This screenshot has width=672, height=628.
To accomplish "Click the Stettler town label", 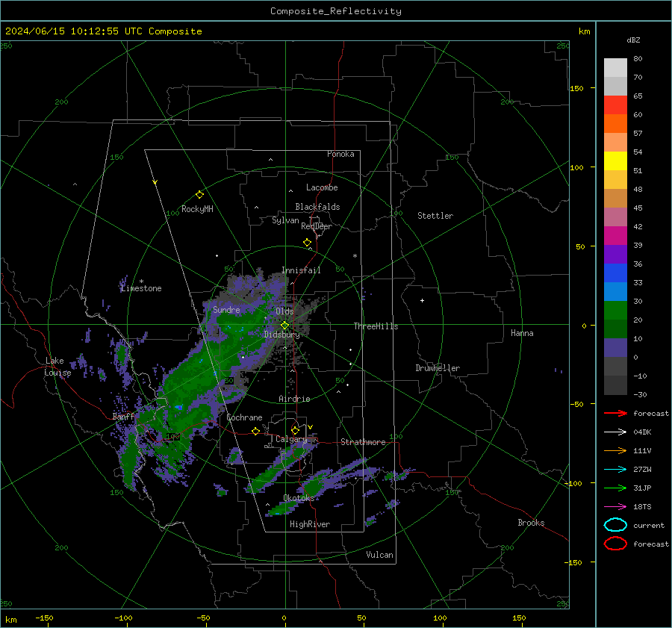I will point(435,216).
